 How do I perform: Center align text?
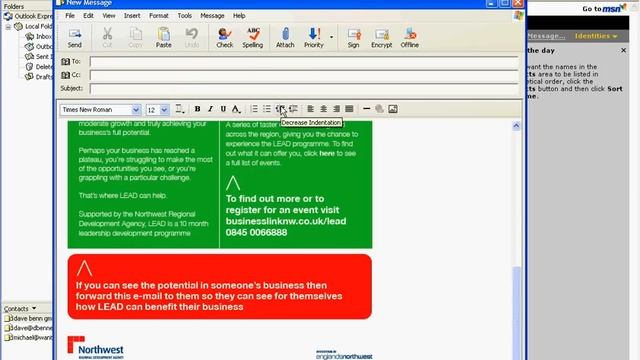323,109
